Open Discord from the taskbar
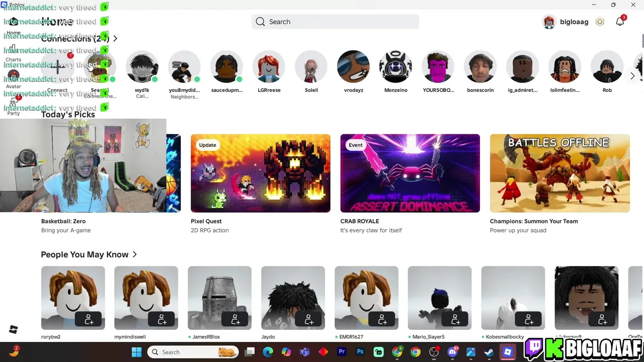 (x=452, y=352)
